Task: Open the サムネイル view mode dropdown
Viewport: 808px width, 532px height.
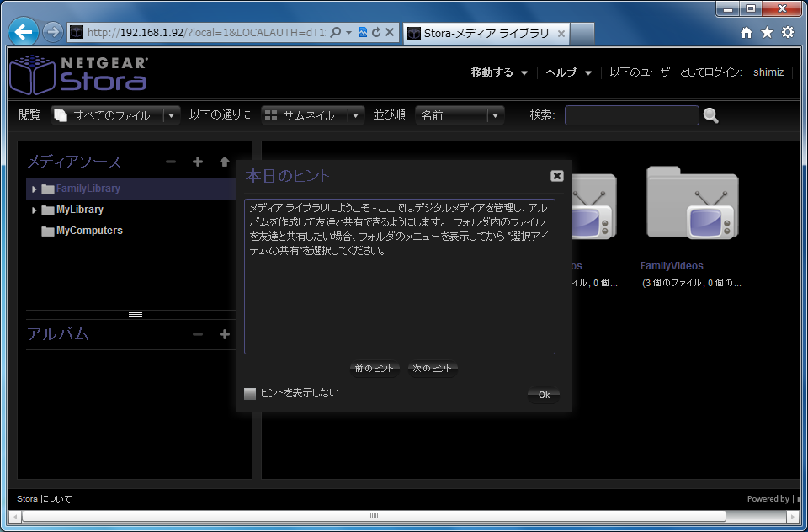Action: pyautogui.click(x=356, y=115)
